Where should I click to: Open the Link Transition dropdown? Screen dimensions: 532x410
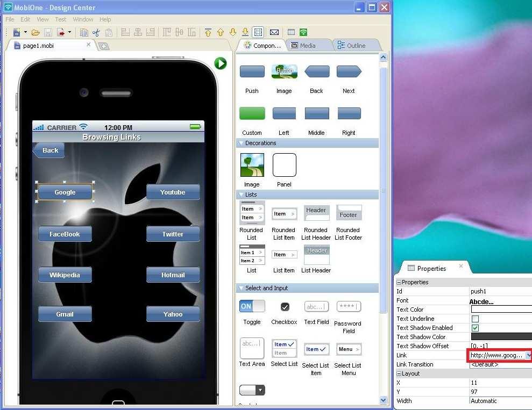pos(500,364)
